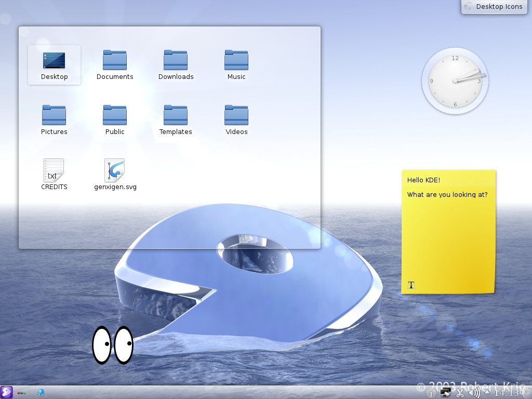Open the Downloads folder
Screen dimensions: 532x399
[176, 65]
